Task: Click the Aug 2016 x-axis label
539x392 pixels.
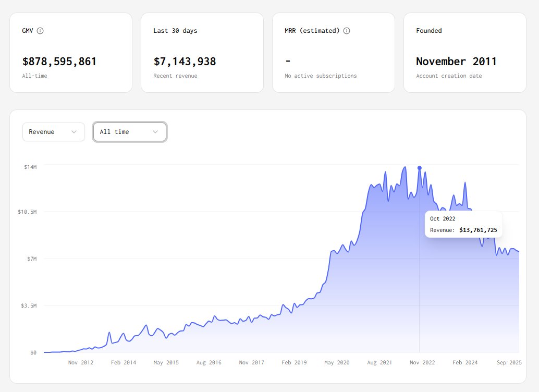Action: 209,362
